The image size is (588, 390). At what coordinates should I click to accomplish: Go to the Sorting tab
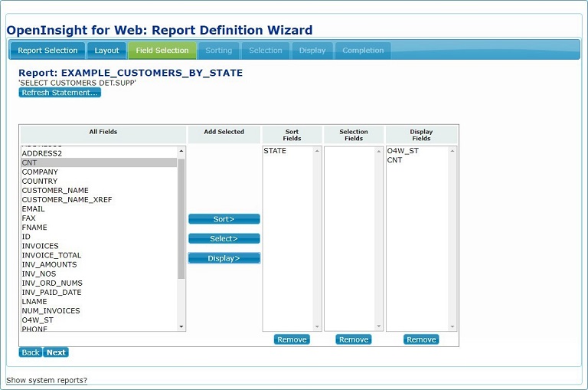point(219,51)
